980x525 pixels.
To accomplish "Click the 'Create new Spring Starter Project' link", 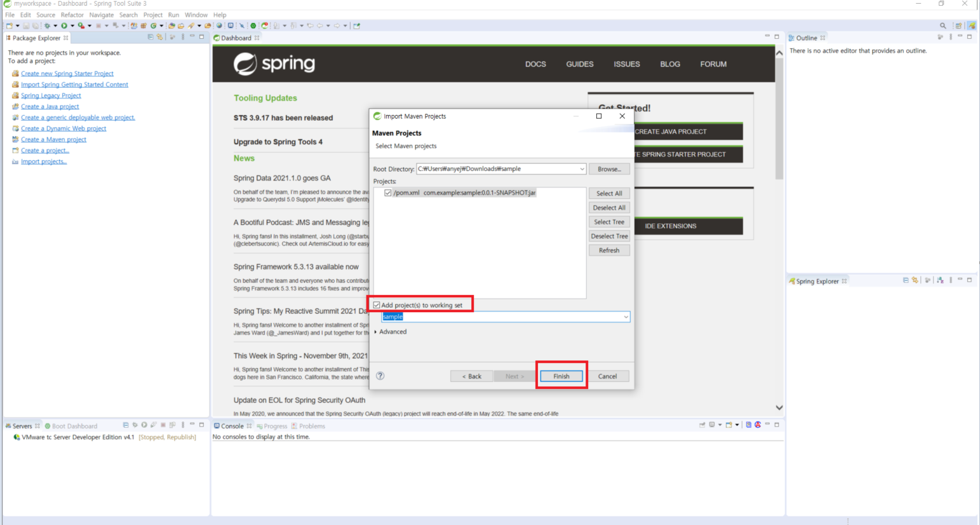I will (67, 74).
